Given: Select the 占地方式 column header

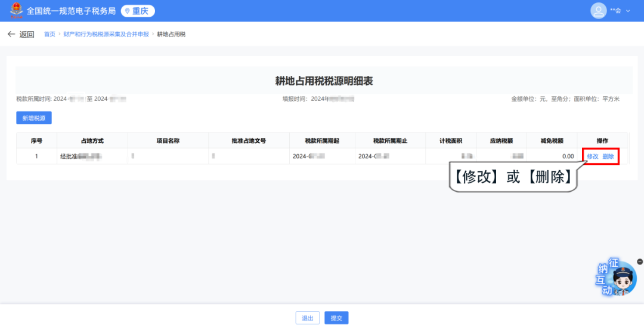Looking at the screenshot, I should [x=92, y=141].
